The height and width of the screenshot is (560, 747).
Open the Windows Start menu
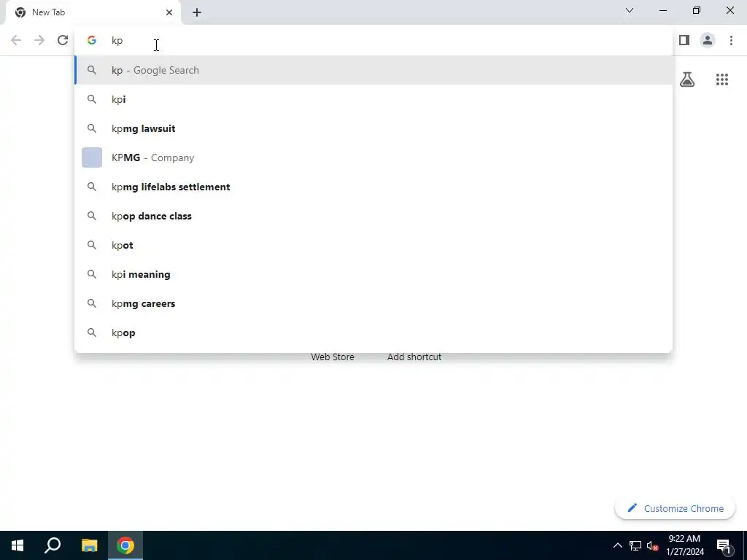(x=18, y=545)
